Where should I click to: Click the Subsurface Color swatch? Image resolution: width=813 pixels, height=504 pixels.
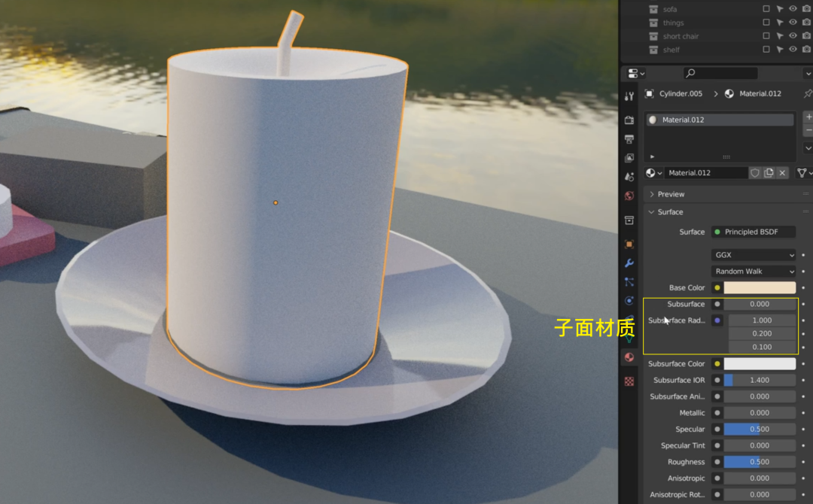760,363
